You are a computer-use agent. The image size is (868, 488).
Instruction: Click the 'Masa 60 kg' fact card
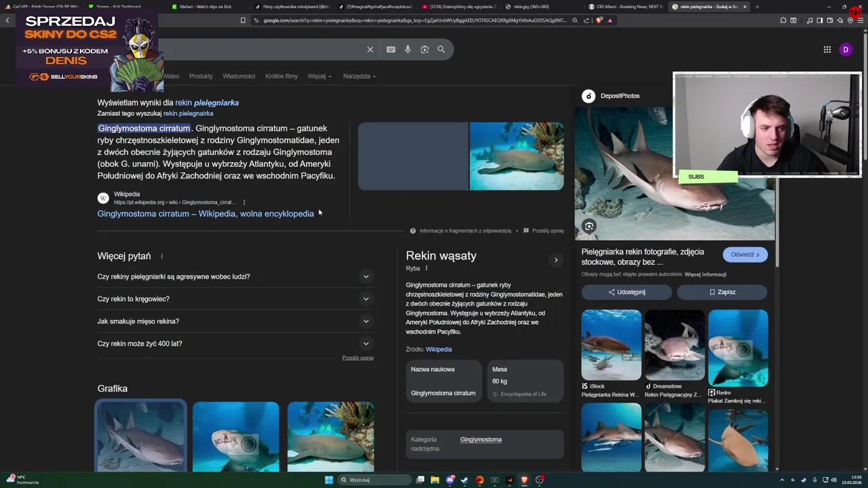525,381
